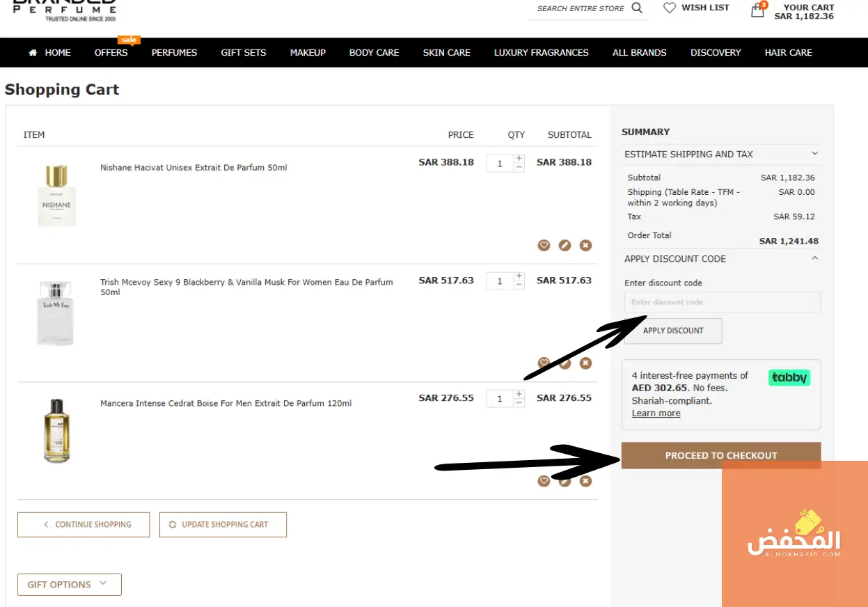Viewport: 868px width, 607px height.
Task: Click the Mancera bottle thumbnail
Action: point(57,430)
